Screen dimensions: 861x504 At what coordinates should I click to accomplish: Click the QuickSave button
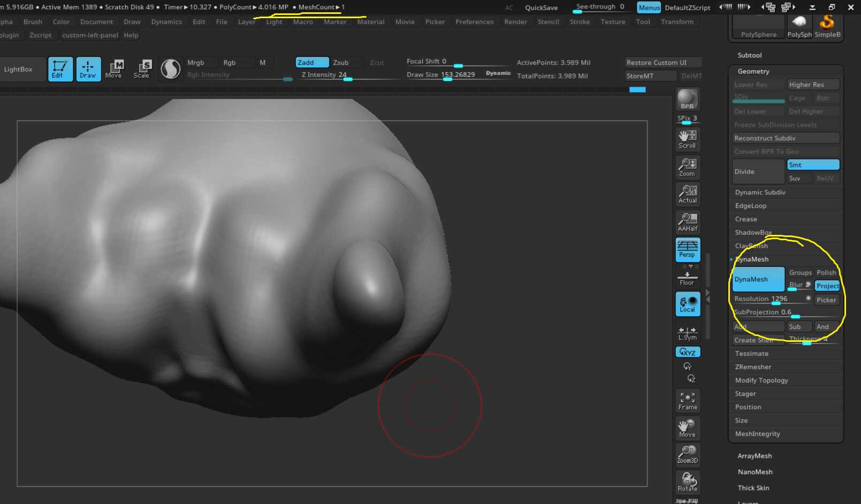point(541,7)
